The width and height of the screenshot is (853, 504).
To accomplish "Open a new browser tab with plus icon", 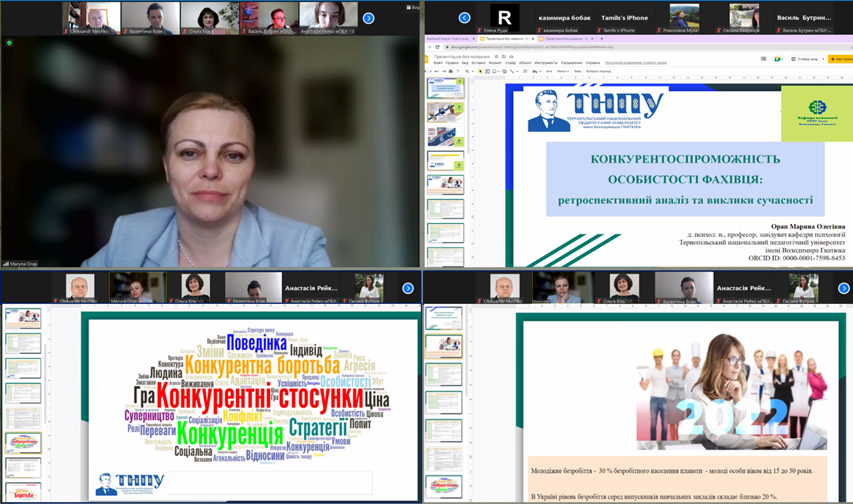I will (601, 38).
